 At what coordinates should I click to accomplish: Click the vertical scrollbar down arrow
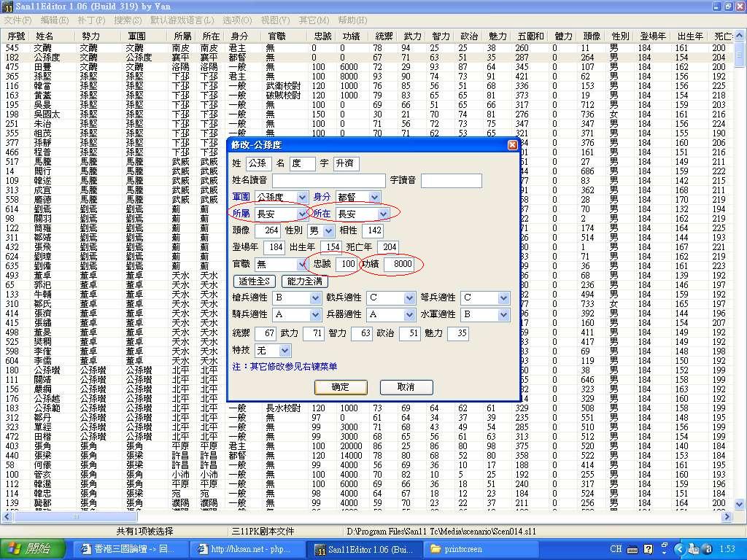pyautogui.click(x=740, y=504)
